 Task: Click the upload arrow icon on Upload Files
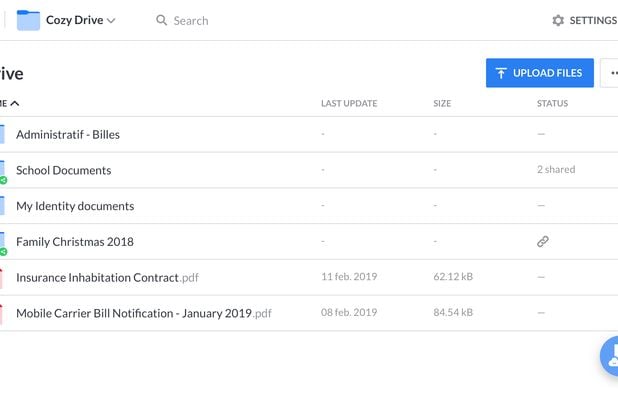pos(501,73)
